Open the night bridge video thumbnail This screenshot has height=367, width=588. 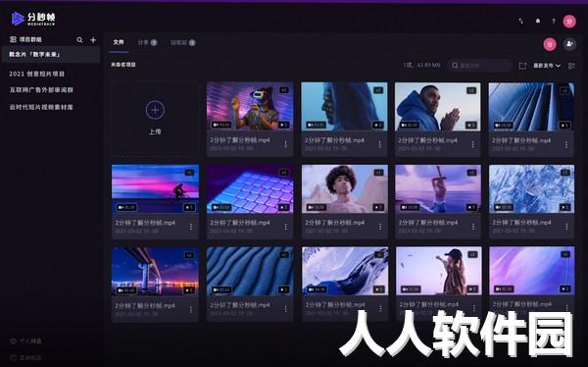tap(155, 272)
